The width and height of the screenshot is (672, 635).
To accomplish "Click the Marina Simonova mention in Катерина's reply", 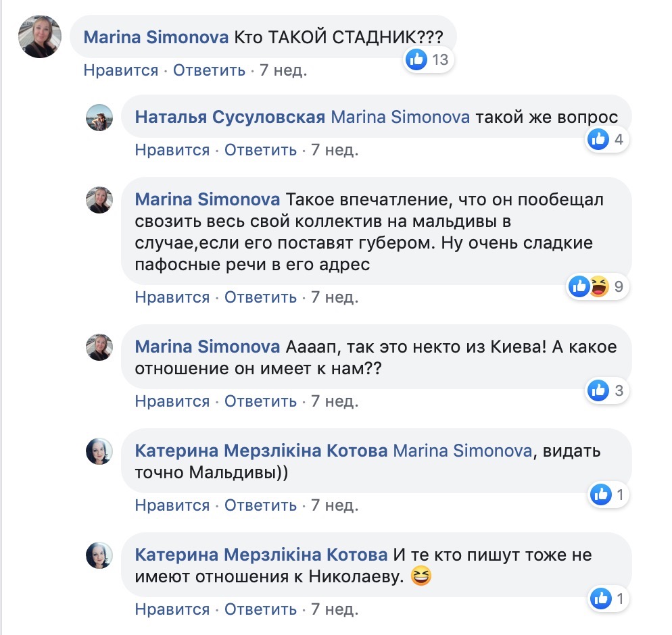I will 462,451.
